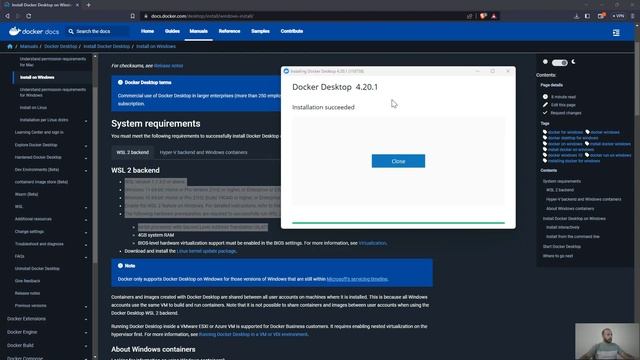Toggle the light/dark theme switch

click(x=560, y=63)
